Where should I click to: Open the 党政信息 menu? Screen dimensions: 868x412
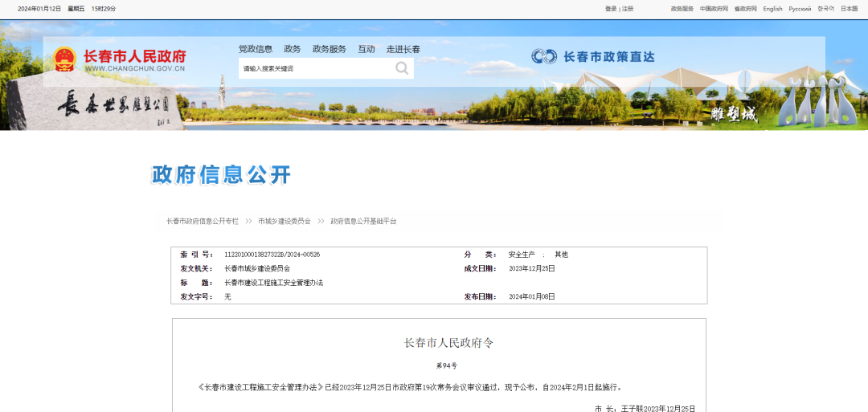(x=256, y=49)
